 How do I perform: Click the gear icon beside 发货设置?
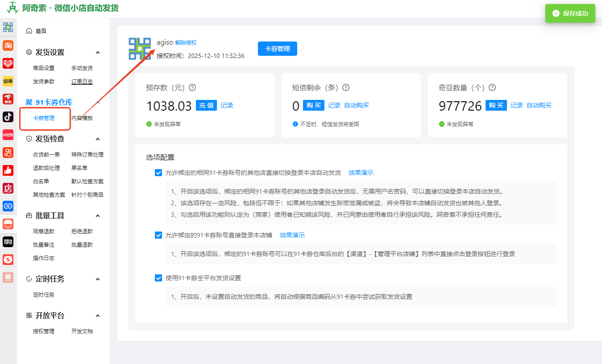pyautogui.click(x=29, y=52)
